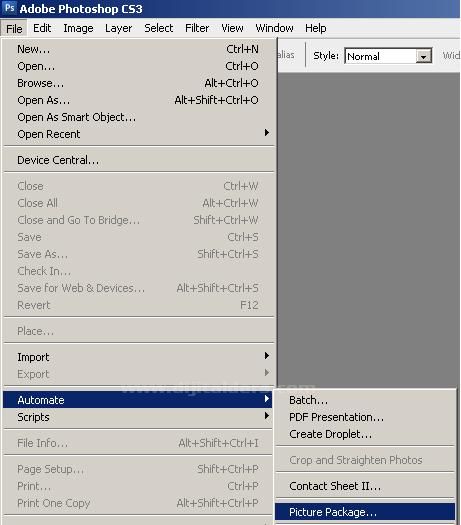
Task: Choose Contact Sheet II... in submenu
Action: [365, 486]
